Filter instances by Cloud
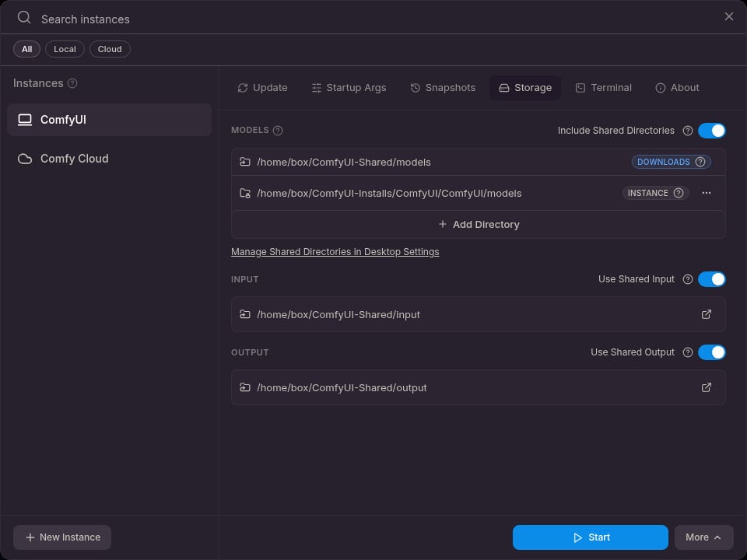Image resolution: width=747 pixels, height=560 pixels. tap(110, 49)
